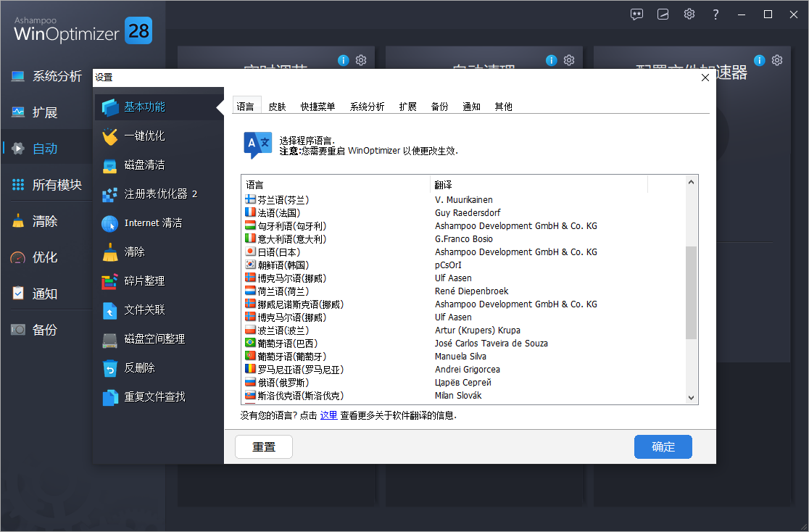Click info icon on first background card
Screen dimensions: 809x532
click(x=344, y=60)
